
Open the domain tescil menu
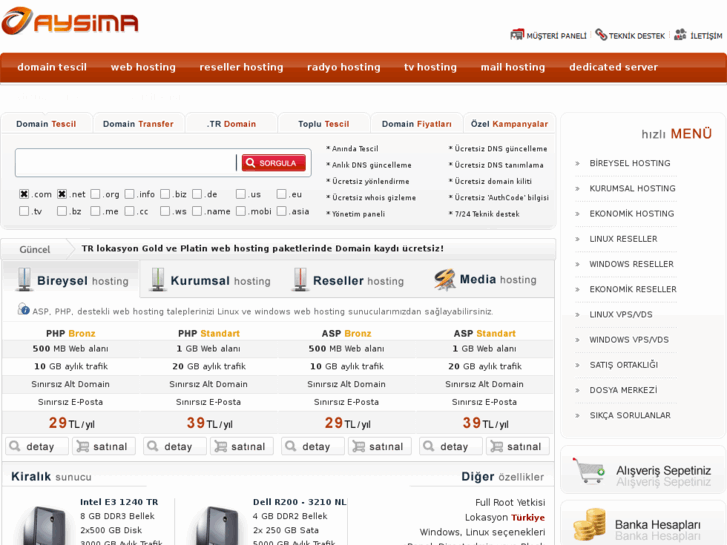52,67
